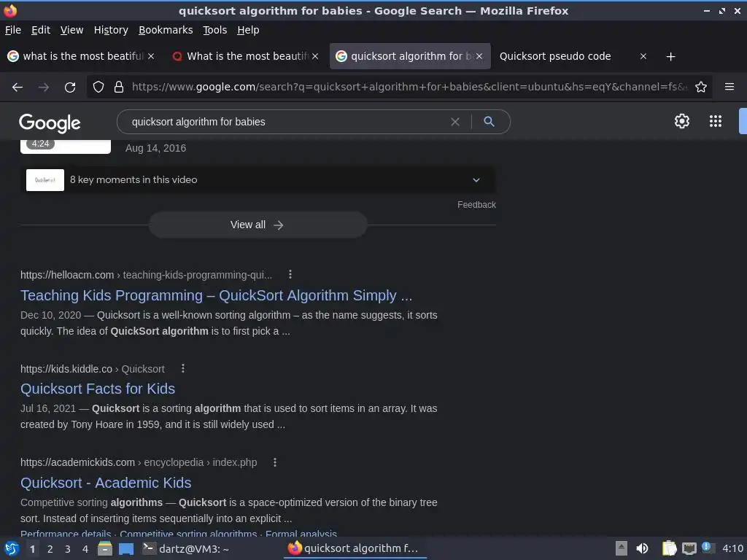This screenshot has height=560, width=747.
Task: Open the clipboard manager tray icon
Action: (669, 548)
